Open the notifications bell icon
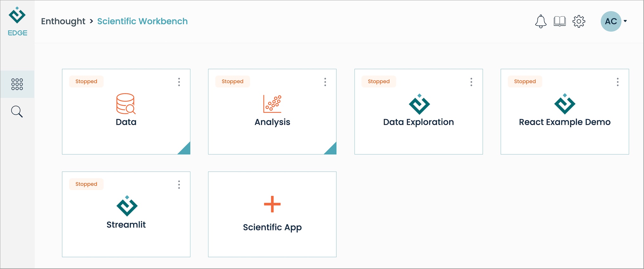The height and width of the screenshot is (269, 644). [x=541, y=22]
